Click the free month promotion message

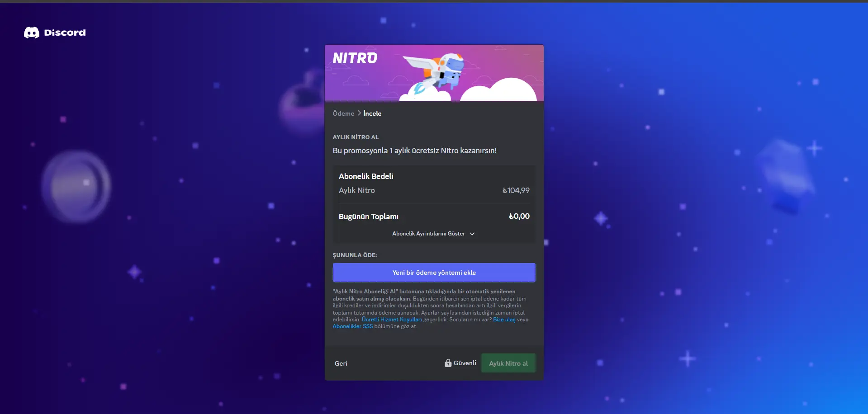click(415, 151)
